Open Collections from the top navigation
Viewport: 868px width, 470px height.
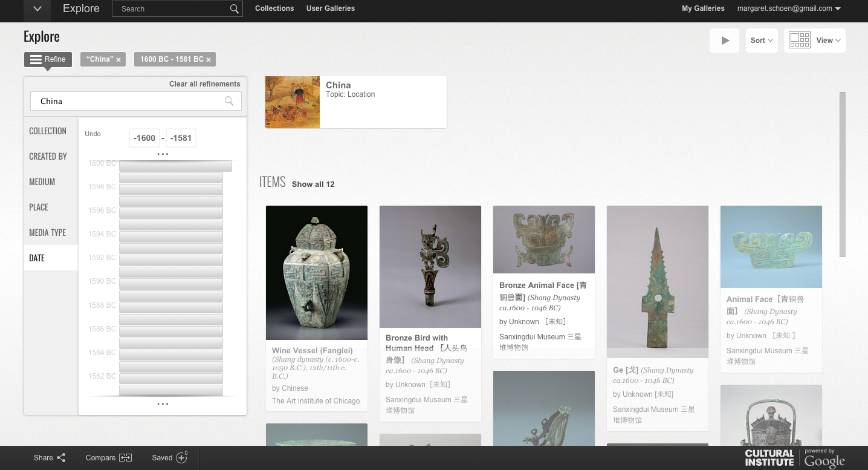[274, 8]
